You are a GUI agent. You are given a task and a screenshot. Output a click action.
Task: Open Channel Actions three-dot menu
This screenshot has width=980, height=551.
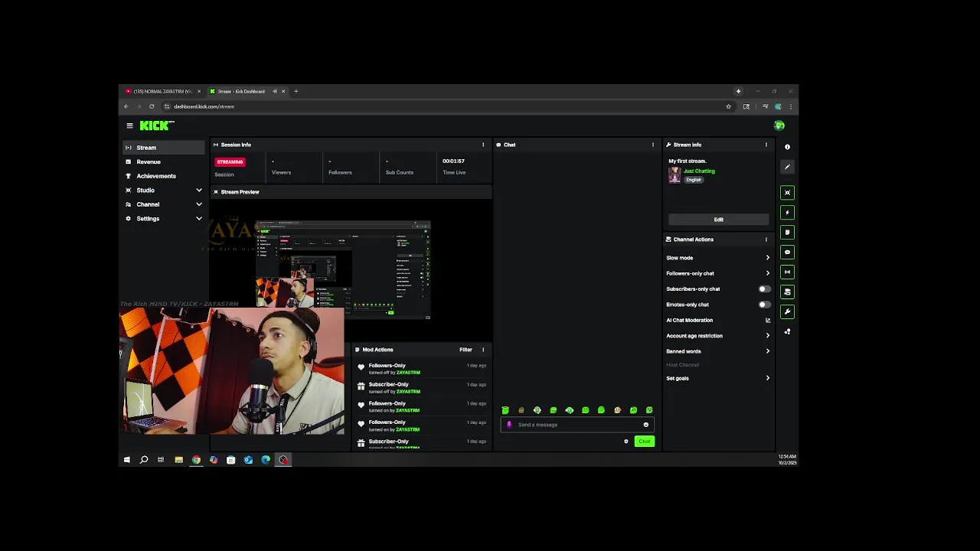[x=766, y=240]
